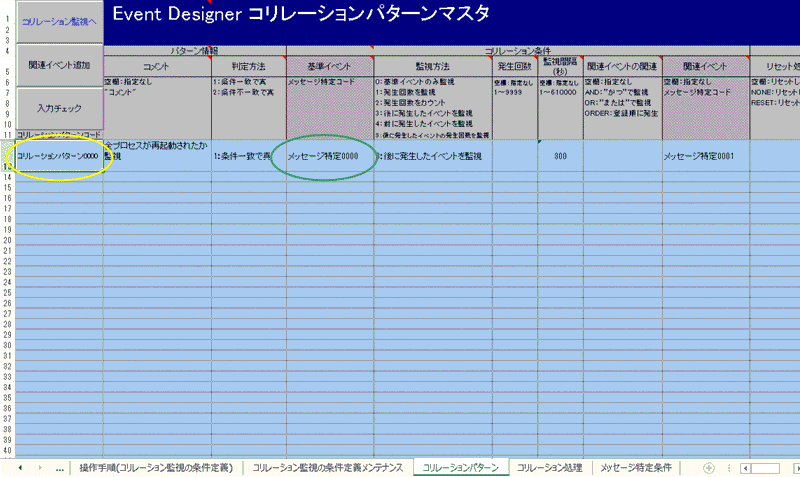The image size is (800, 477).
Task: Click the 関連イベント column header
Action: click(706, 66)
